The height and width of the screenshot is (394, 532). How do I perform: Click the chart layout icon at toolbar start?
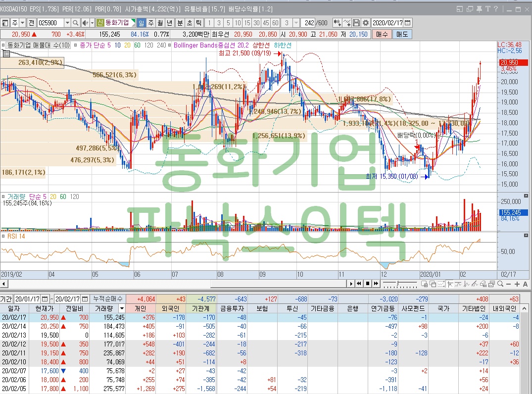[5, 23]
